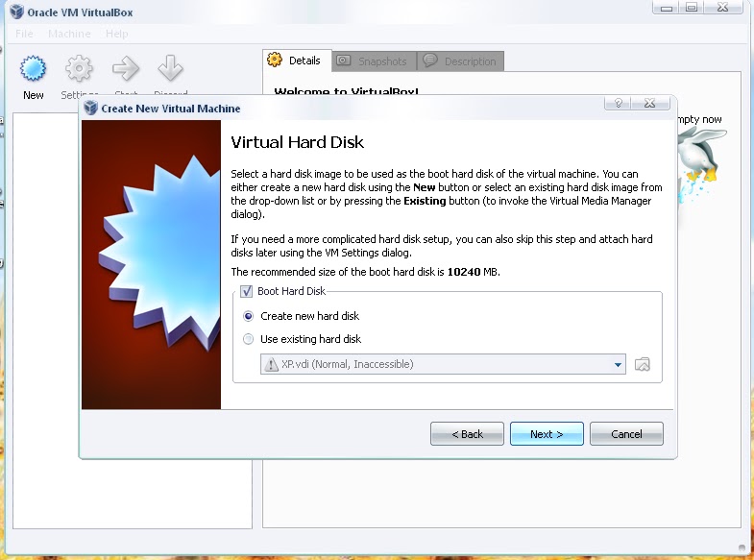Screen dimensions: 754x560
Task: Open Virtual Media Manager folder icon
Action: click(643, 364)
